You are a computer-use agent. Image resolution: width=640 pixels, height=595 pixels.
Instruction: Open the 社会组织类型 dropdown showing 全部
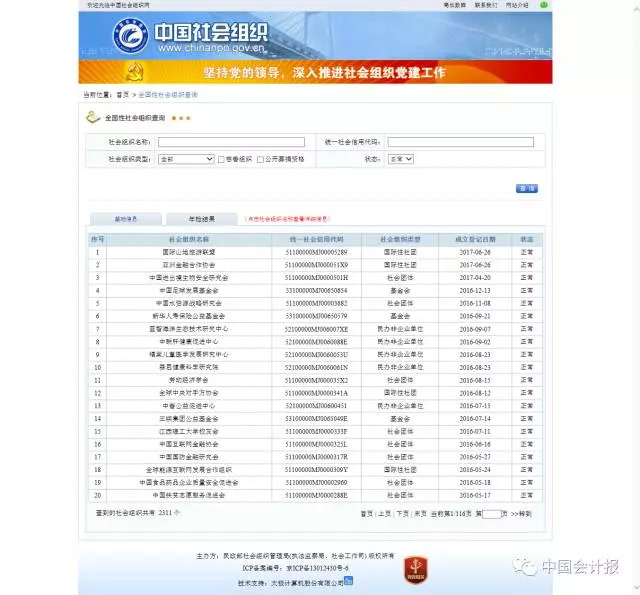click(186, 159)
